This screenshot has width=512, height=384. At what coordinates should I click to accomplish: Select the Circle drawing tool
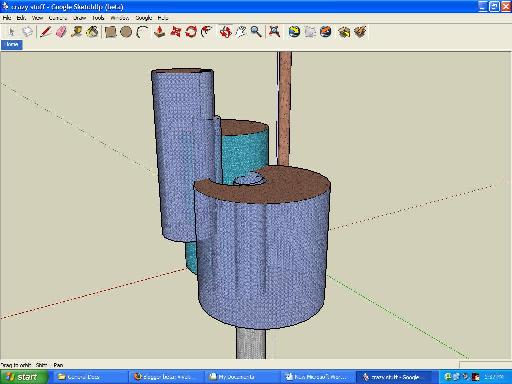click(x=126, y=32)
